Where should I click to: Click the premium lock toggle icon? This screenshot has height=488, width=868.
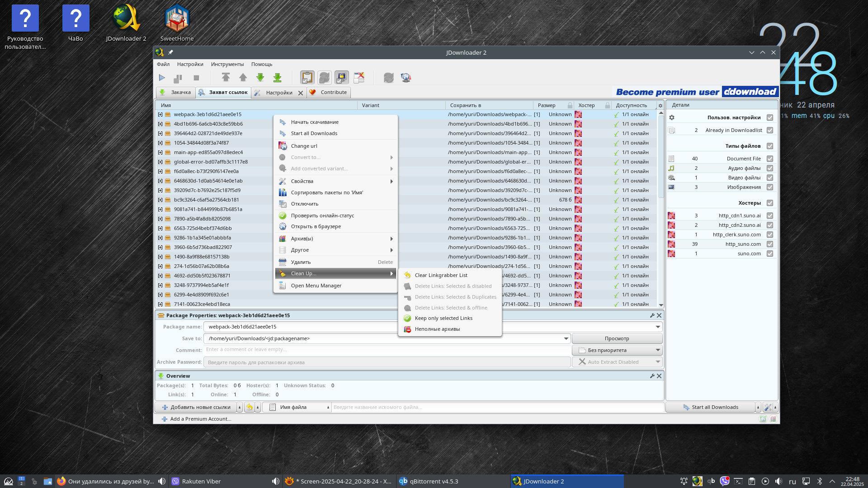(x=341, y=78)
